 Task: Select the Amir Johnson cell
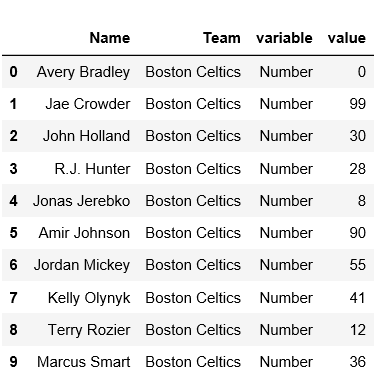click(x=84, y=233)
